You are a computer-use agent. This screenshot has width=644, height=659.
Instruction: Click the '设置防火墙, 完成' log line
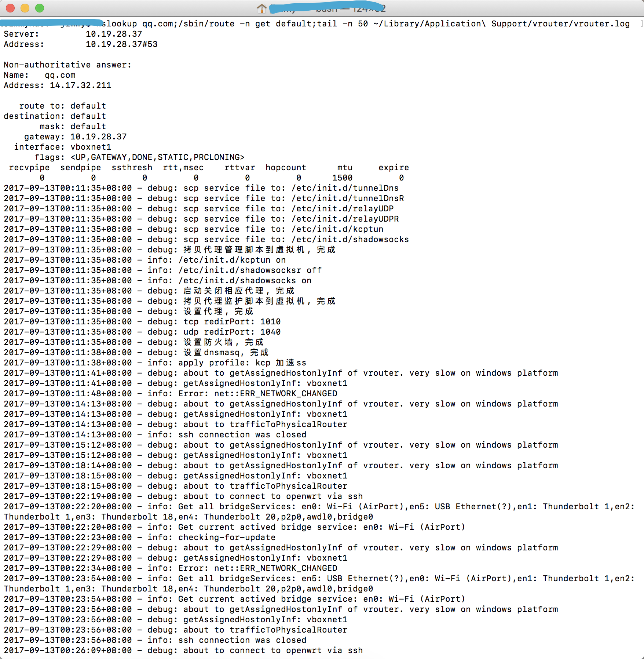coord(133,342)
